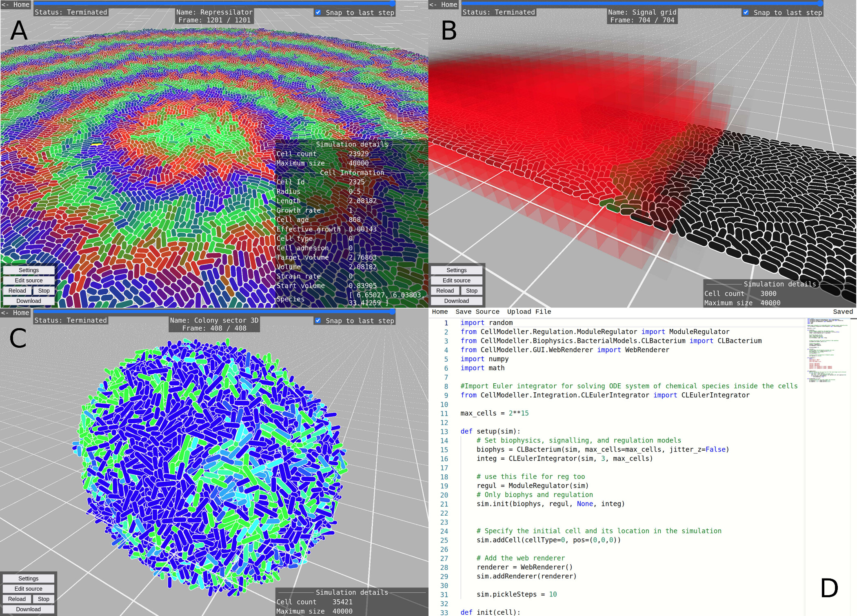The image size is (857, 616).
Task: Click Edit source in the Colony sector 3D panel
Action: click(x=29, y=589)
